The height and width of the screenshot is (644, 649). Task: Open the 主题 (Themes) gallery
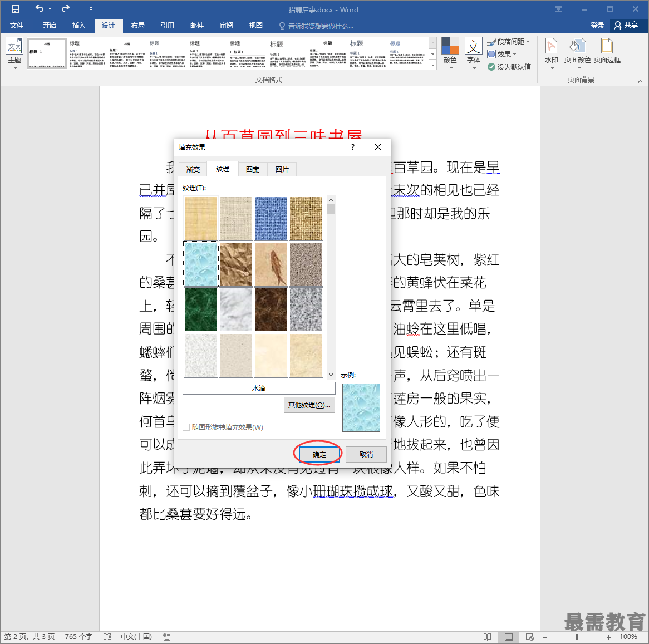pyautogui.click(x=14, y=53)
